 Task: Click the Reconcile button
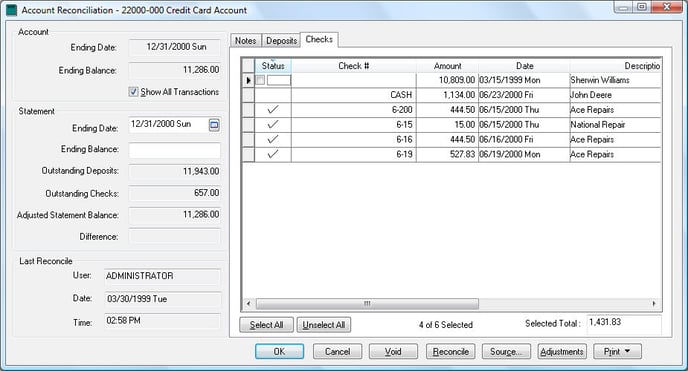[x=451, y=351]
